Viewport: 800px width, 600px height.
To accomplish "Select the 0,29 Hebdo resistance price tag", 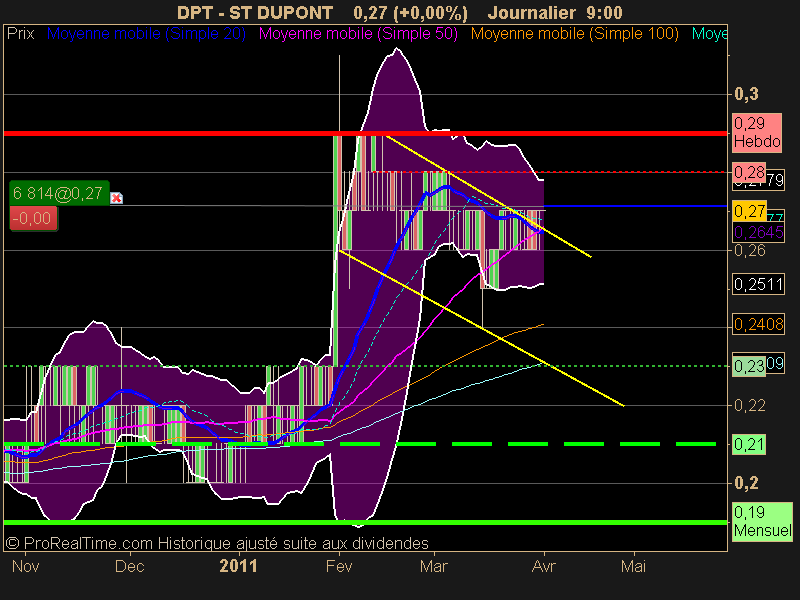I will click(757, 132).
